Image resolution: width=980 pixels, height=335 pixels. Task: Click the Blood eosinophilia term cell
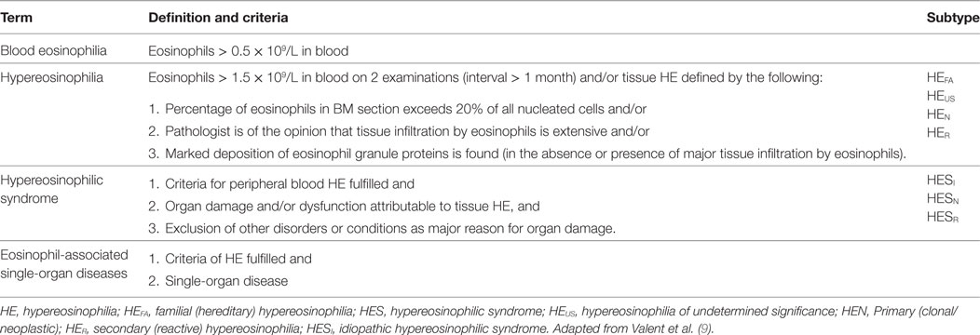pyautogui.click(x=54, y=51)
